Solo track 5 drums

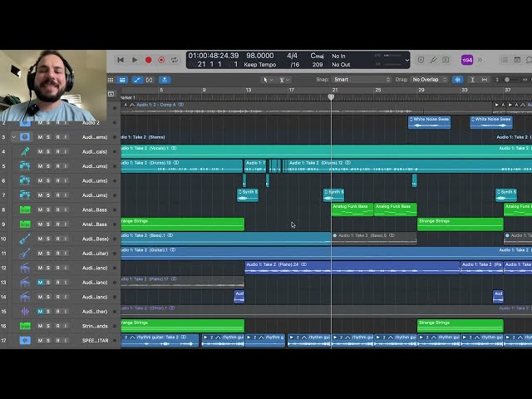click(48, 166)
